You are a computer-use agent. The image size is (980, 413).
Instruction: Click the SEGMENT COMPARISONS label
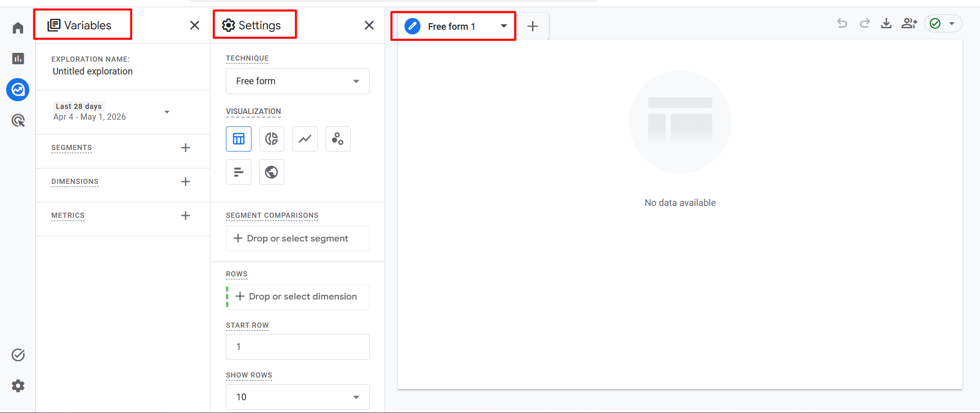point(272,216)
